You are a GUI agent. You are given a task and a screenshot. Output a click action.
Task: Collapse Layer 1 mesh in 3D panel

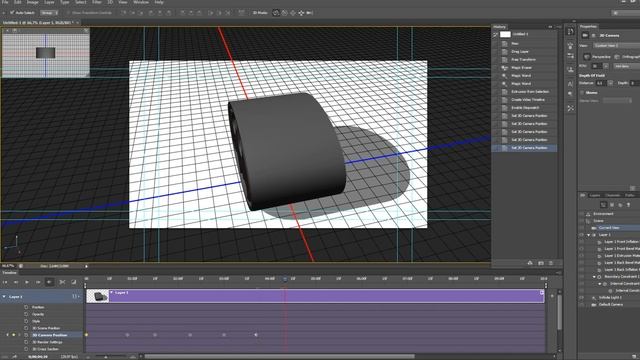[x=589, y=235]
